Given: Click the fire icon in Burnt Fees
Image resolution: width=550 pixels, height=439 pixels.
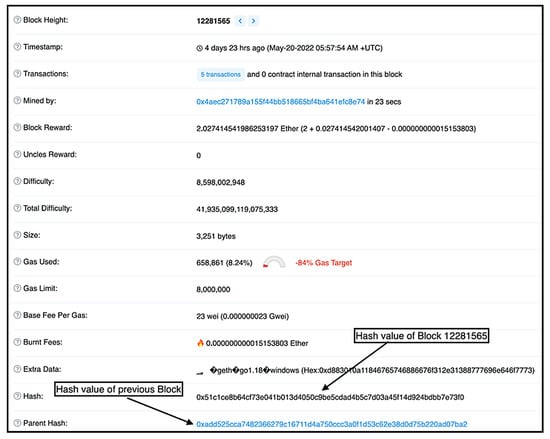Looking at the screenshot, I should click(200, 343).
